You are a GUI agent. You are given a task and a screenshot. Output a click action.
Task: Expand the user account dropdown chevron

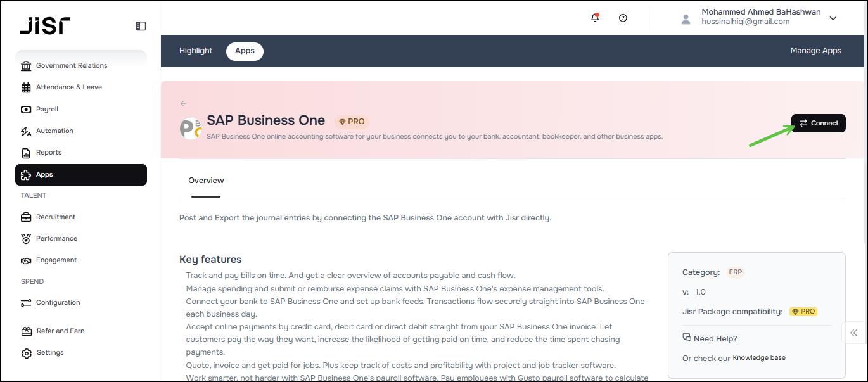[x=833, y=18]
